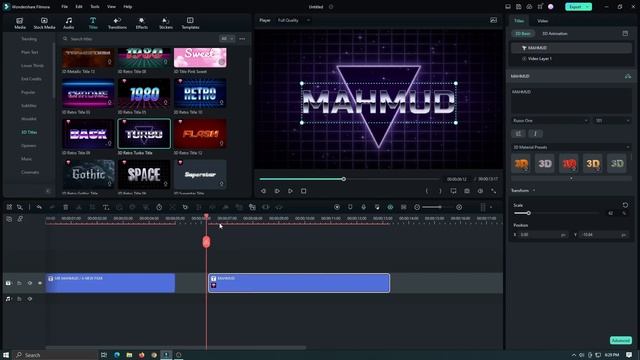Click the snapshot camera icon under preview
Screen dimensions: 640x360
[467, 191]
